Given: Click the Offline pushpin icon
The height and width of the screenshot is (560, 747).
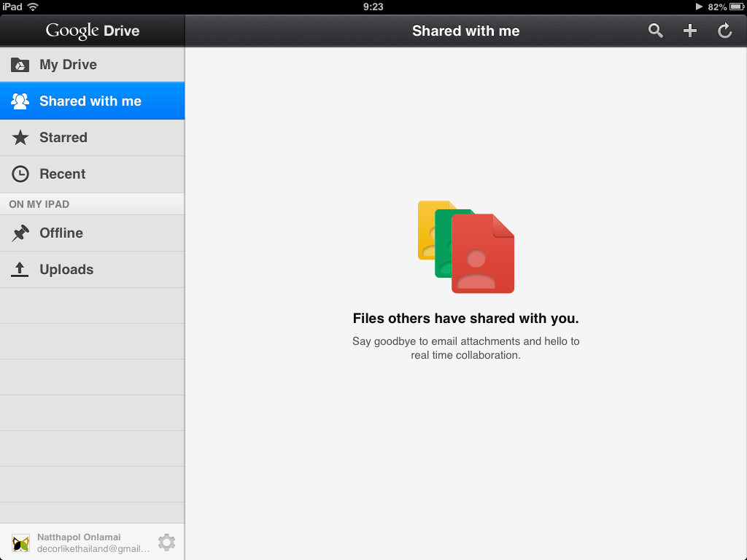Looking at the screenshot, I should tap(20, 233).
